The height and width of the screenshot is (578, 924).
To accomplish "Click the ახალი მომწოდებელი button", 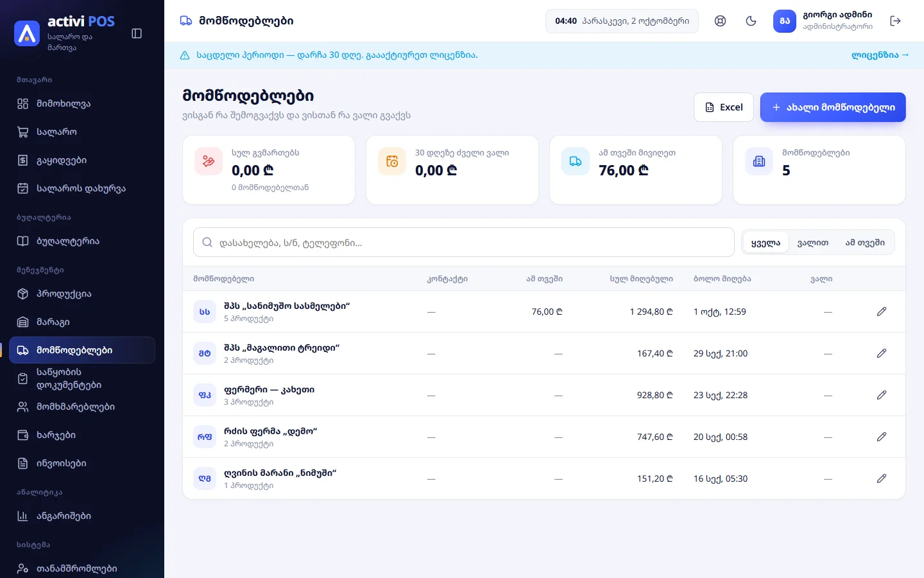I will (833, 107).
